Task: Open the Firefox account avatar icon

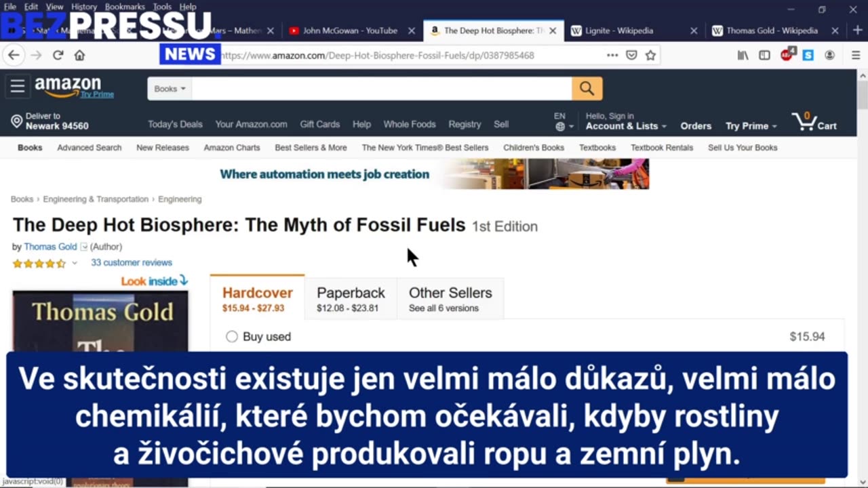Action: click(829, 56)
